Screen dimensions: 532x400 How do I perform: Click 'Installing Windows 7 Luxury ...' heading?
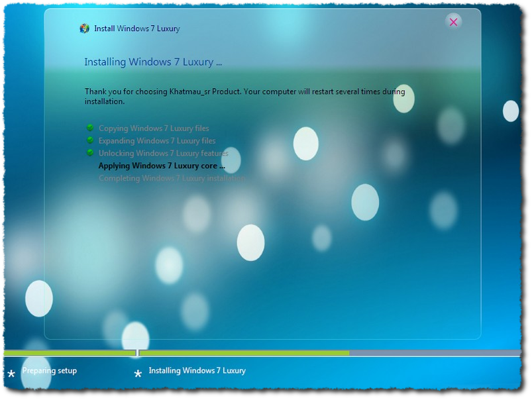pos(153,62)
